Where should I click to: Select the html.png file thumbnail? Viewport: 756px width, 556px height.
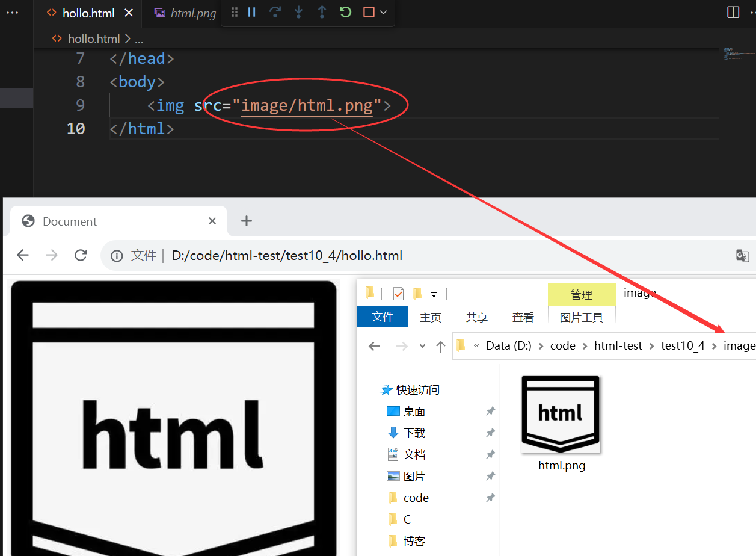pyautogui.click(x=561, y=415)
